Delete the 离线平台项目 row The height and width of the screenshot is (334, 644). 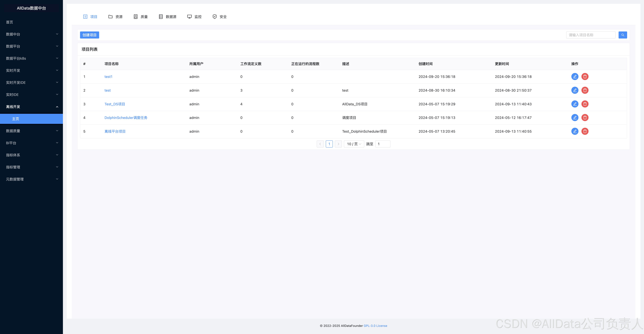tap(585, 131)
